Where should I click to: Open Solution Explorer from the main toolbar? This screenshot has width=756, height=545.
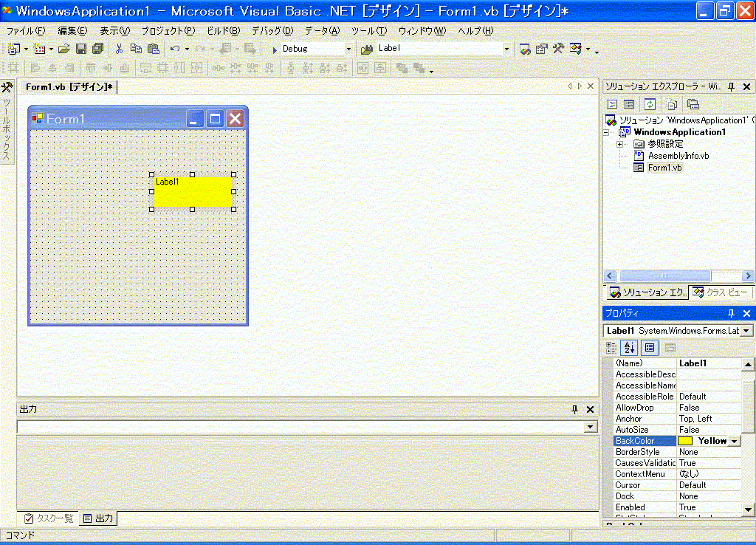coord(525,49)
